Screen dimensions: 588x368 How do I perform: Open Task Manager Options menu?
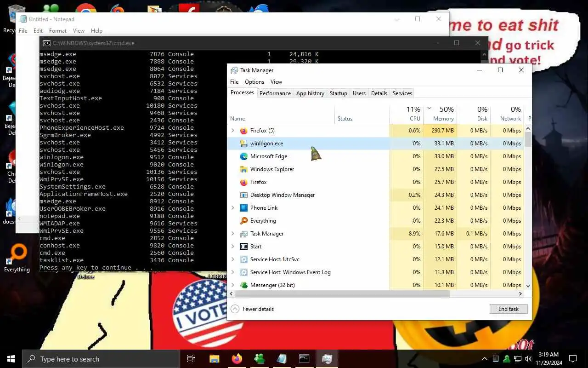click(254, 82)
